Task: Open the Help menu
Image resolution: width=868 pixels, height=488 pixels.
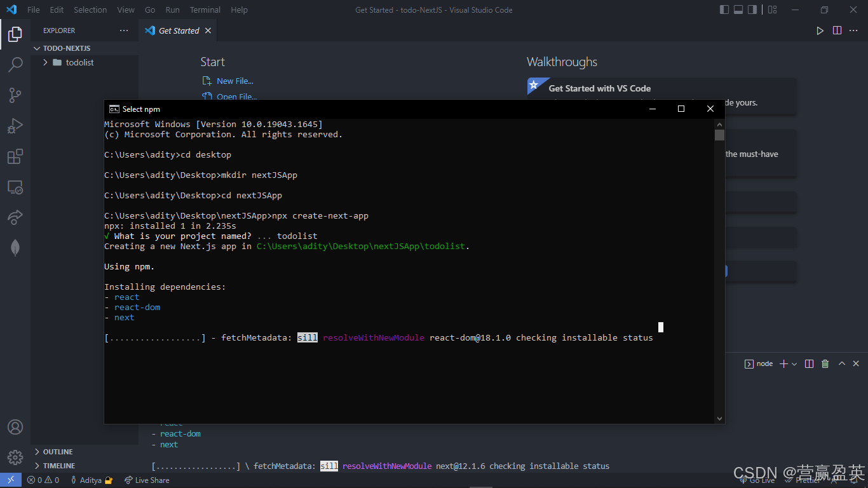Action: tap(240, 10)
